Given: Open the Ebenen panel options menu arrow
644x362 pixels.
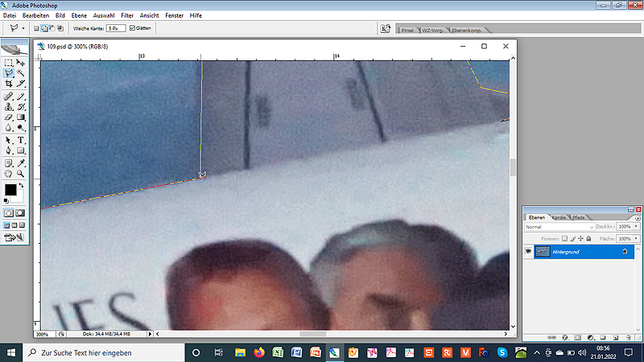Looking at the screenshot, I should tap(638, 218).
